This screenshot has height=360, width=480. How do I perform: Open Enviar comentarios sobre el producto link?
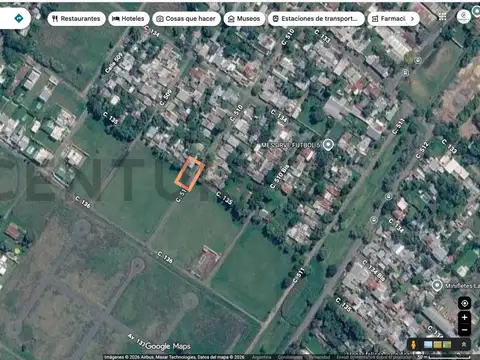click(373, 357)
